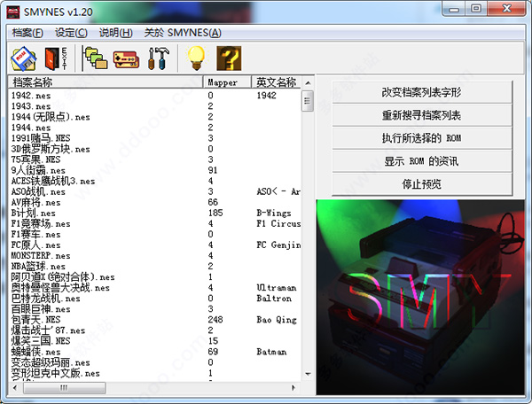
Task: Click the Mapper value 91 cell
Action: 213,170
